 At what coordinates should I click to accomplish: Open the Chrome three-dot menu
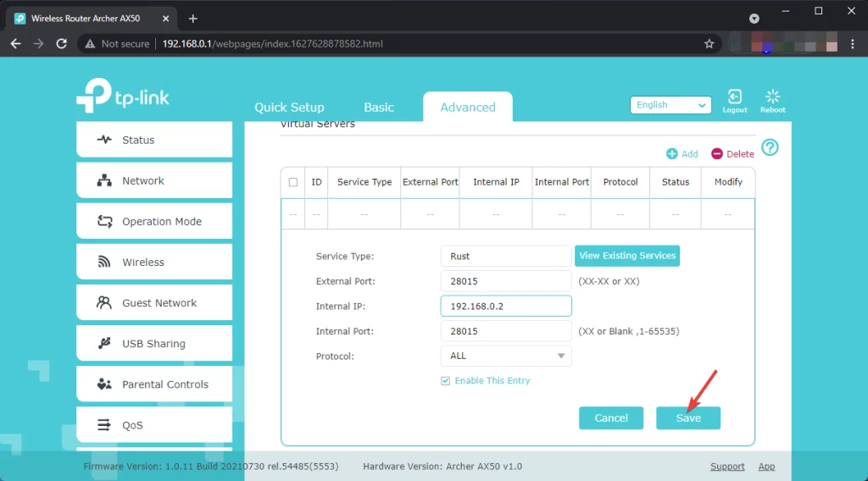point(853,44)
